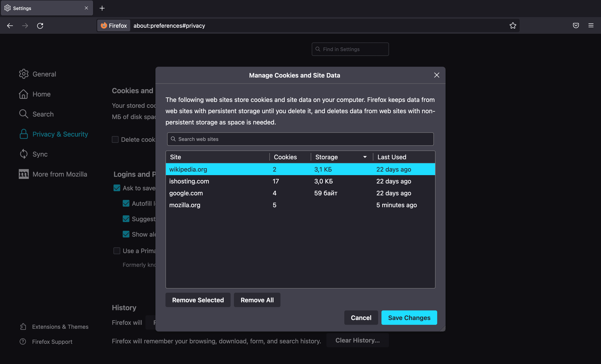
Task: Click the Firefox logo identity icon
Action: pos(104,26)
